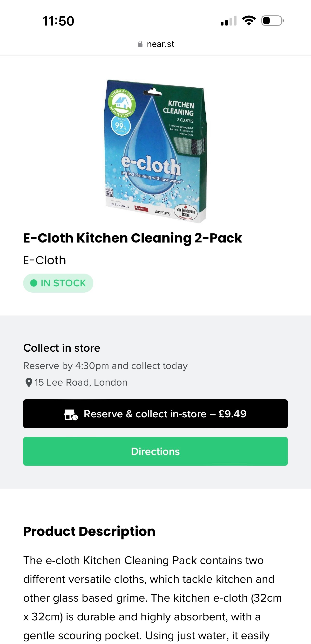Tap the 11:50 clock in status bar
Screen dimensions: 311x644
[58, 21]
